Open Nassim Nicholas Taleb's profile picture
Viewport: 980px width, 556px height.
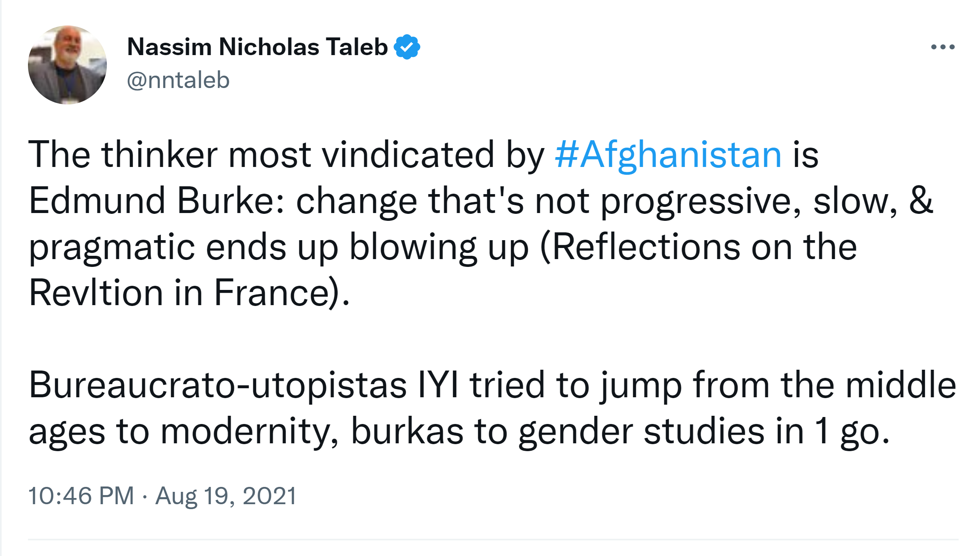(x=67, y=65)
